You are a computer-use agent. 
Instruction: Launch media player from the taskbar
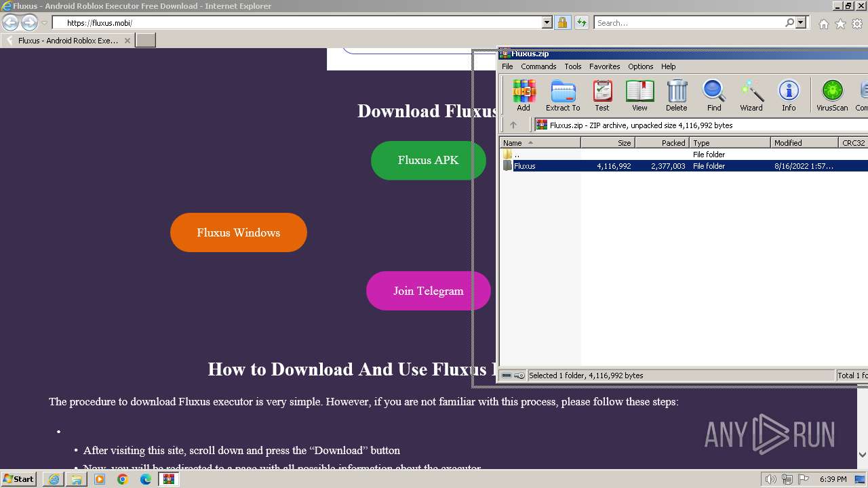pos(100,479)
